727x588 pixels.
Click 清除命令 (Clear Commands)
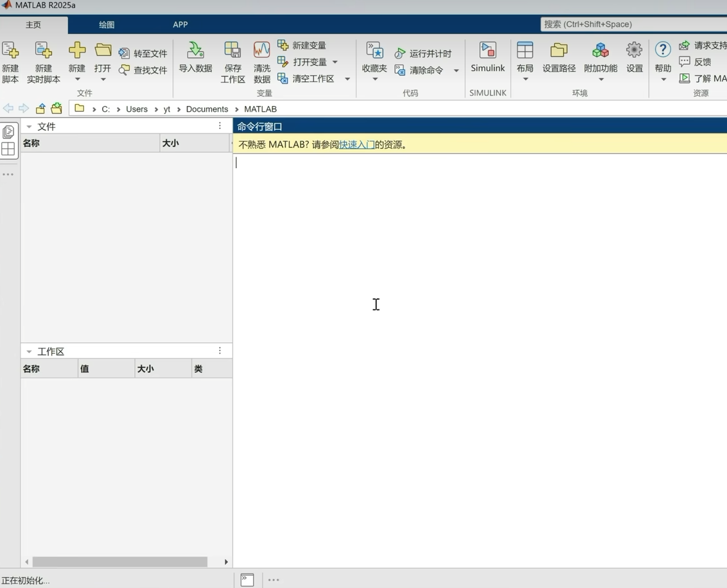pyautogui.click(x=419, y=70)
